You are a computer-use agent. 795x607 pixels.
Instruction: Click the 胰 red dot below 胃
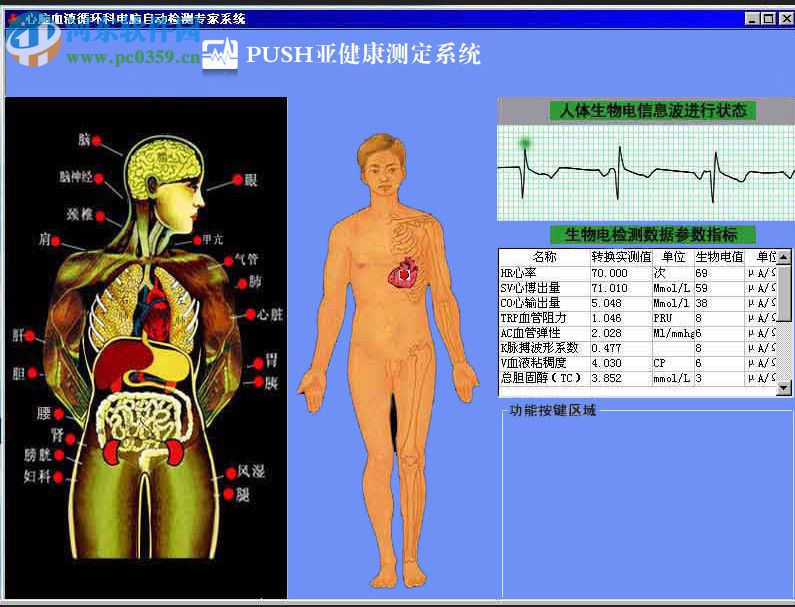coord(258,381)
